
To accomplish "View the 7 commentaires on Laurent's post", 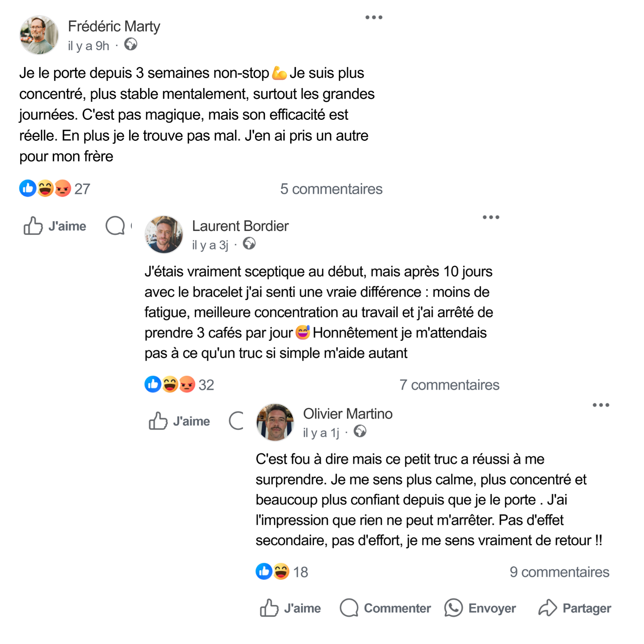I will [x=449, y=385].
